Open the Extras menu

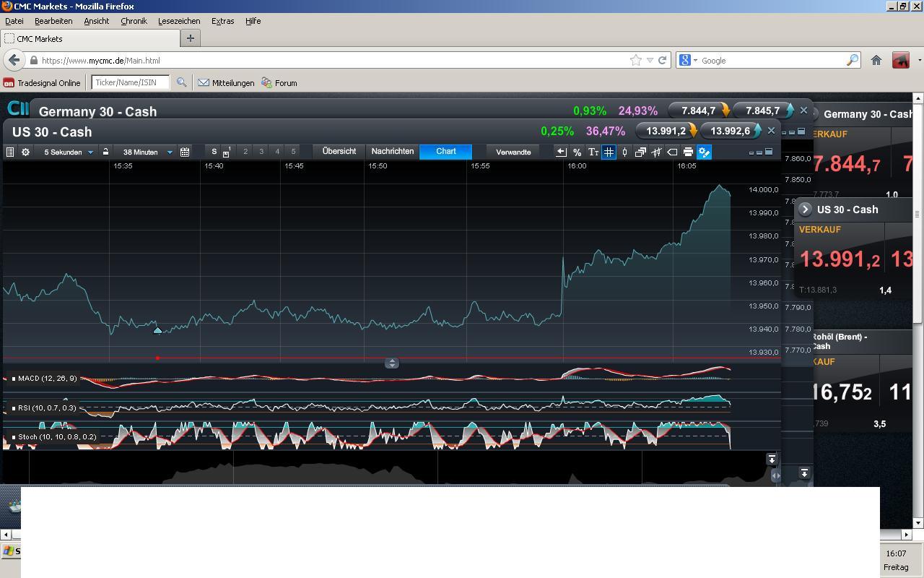(222, 21)
